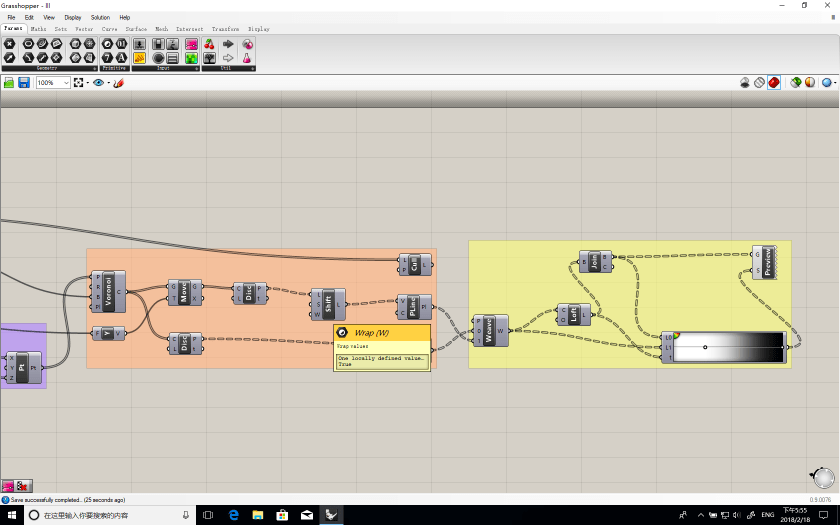Toggle wireframe preview mode
840x525 pixels.
759,83
